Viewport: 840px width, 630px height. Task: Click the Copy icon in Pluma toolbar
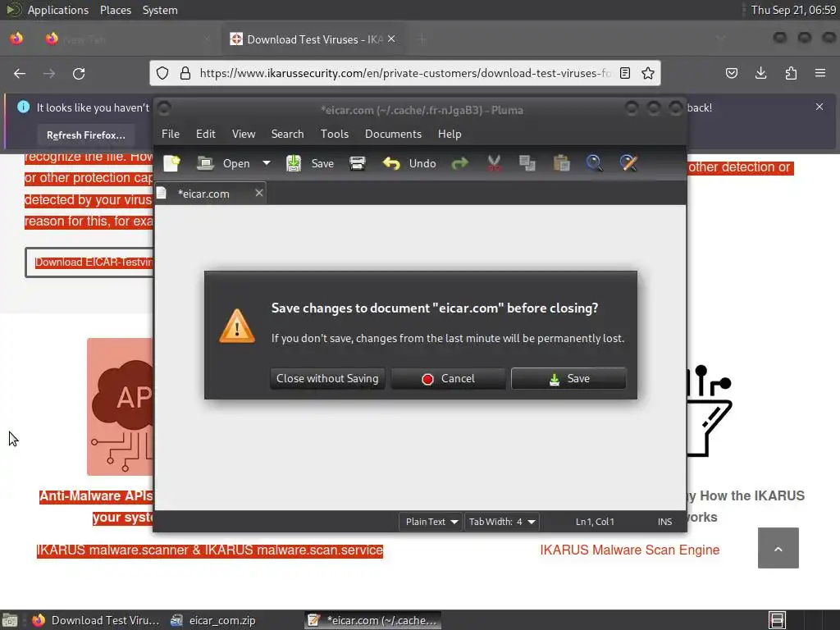click(527, 163)
